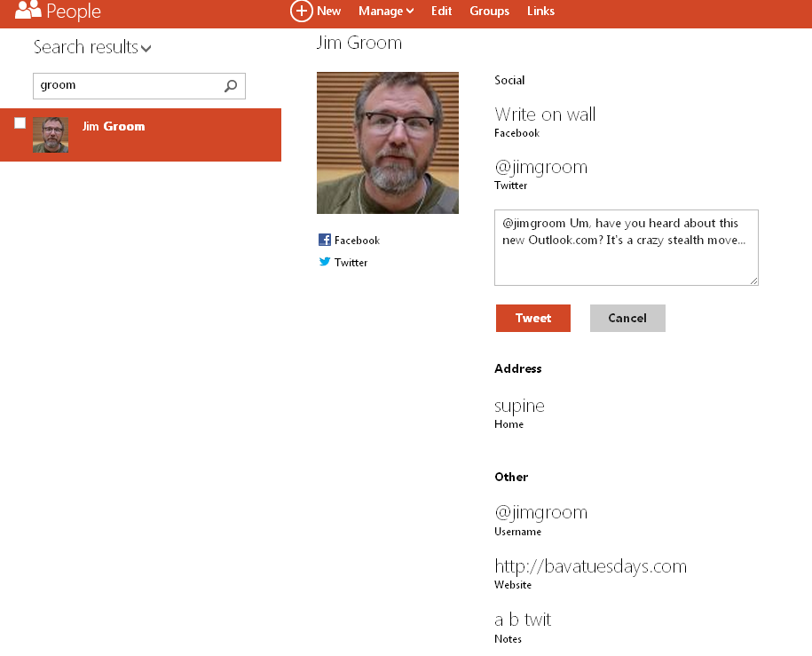
Task: Click the search magnifier icon
Action: (231, 86)
